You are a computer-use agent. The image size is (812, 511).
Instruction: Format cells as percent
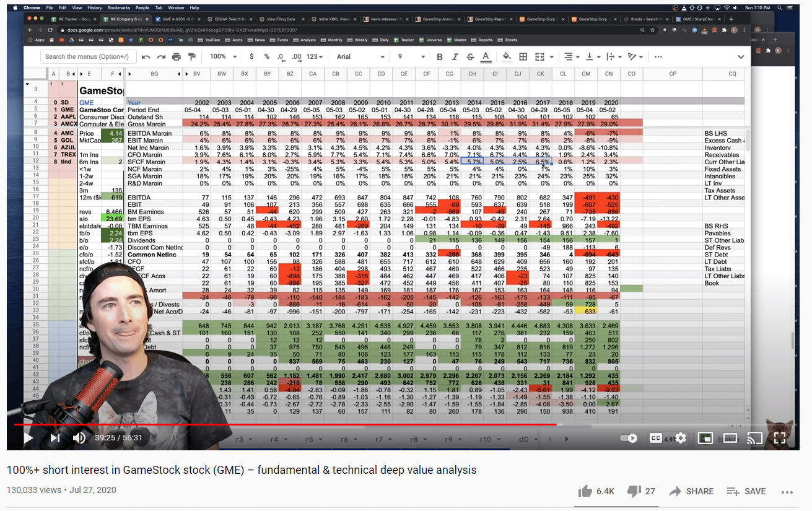[x=267, y=56]
